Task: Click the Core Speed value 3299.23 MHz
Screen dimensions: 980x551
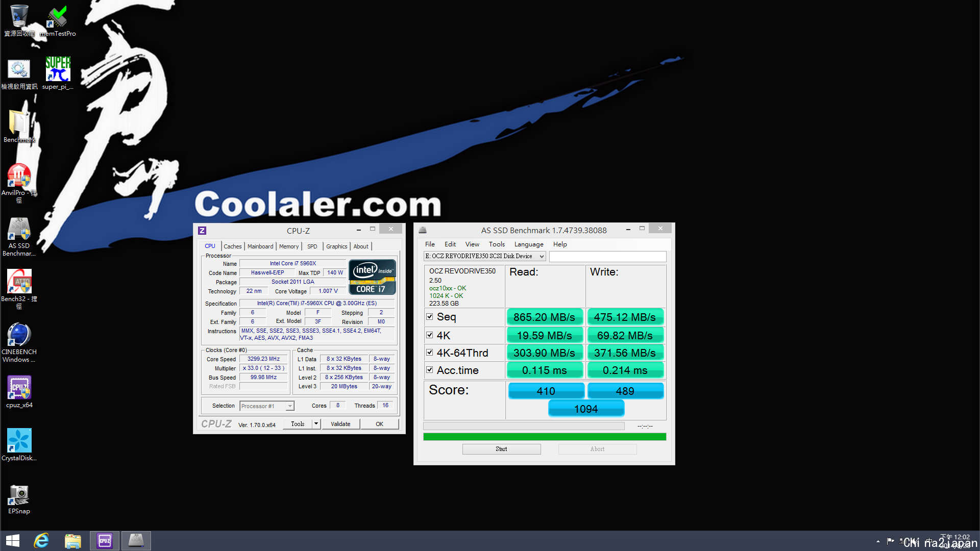Action: pos(264,359)
